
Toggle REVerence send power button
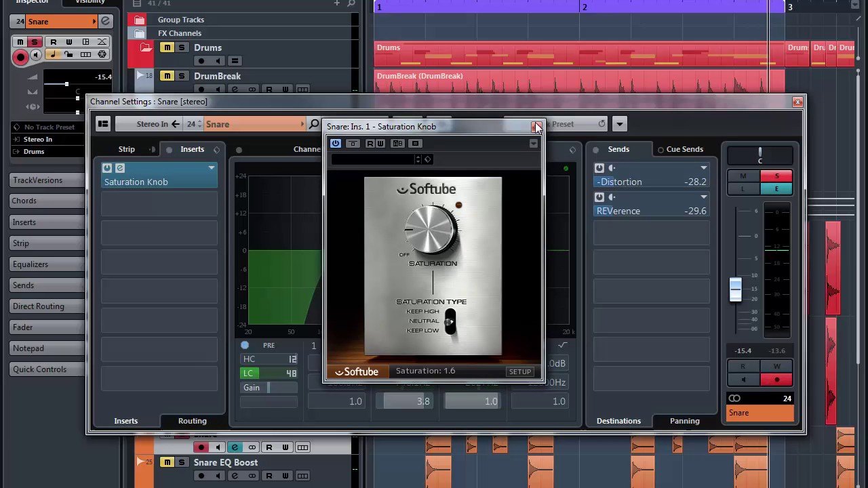599,197
